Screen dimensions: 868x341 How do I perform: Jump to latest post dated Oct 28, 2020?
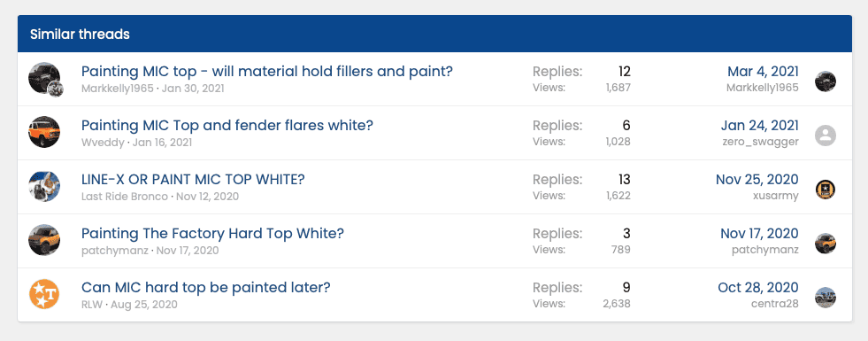[758, 288]
